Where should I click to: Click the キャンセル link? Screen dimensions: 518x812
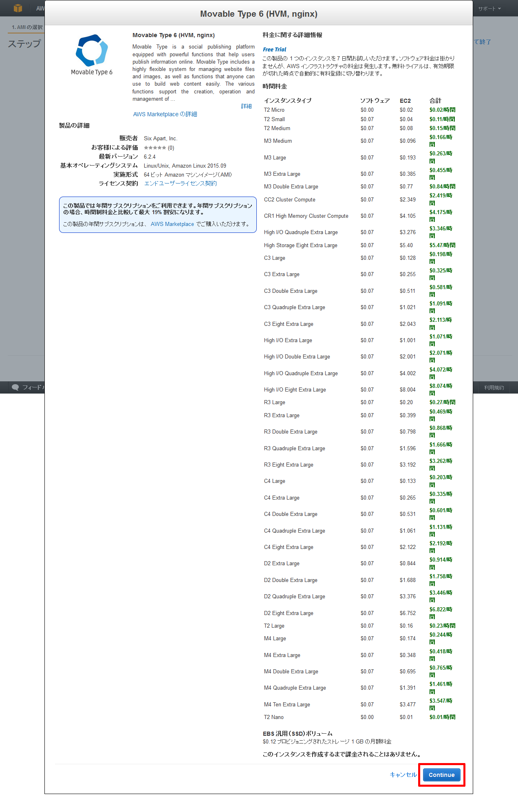403,775
